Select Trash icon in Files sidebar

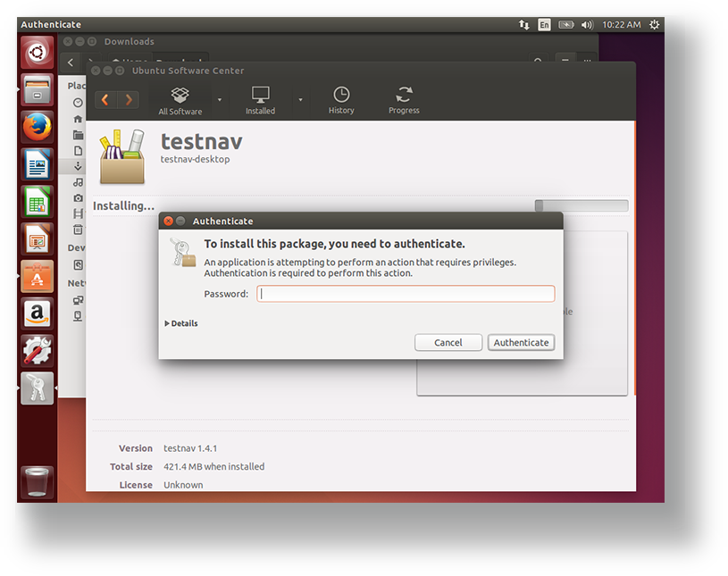(x=78, y=230)
